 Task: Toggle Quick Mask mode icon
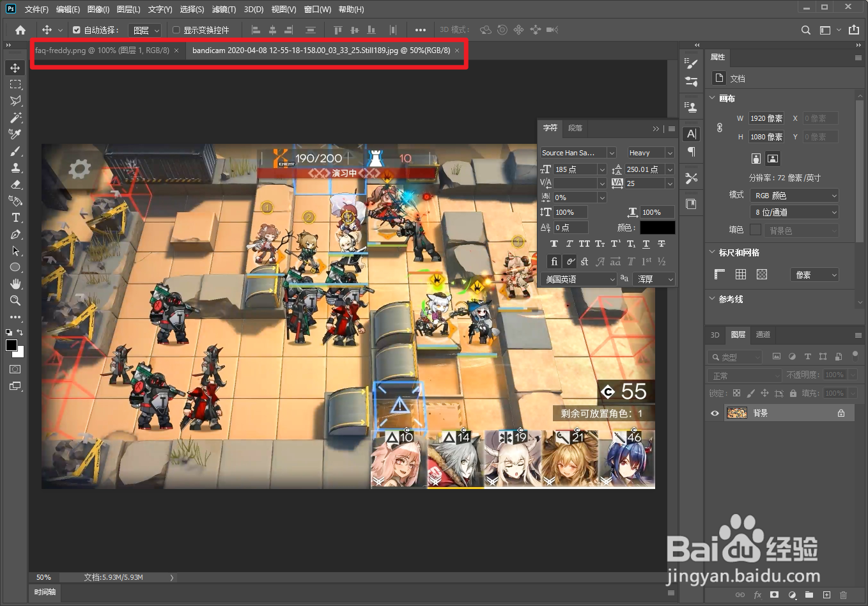point(15,369)
